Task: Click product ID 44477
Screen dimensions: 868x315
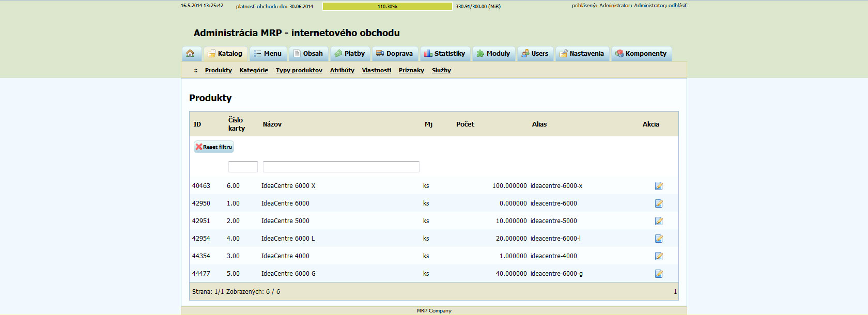Action: (x=202, y=274)
